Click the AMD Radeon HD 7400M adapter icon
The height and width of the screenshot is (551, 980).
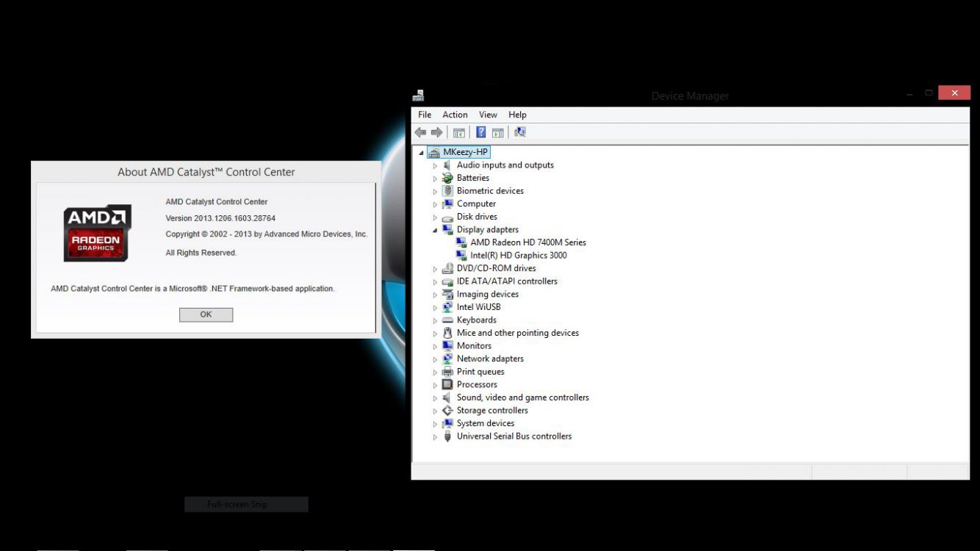(x=461, y=242)
